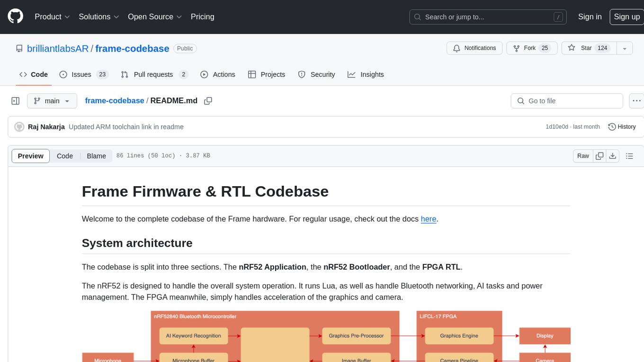Expand the Open Source menu
The image size is (644, 362).
[x=155, y=17]
